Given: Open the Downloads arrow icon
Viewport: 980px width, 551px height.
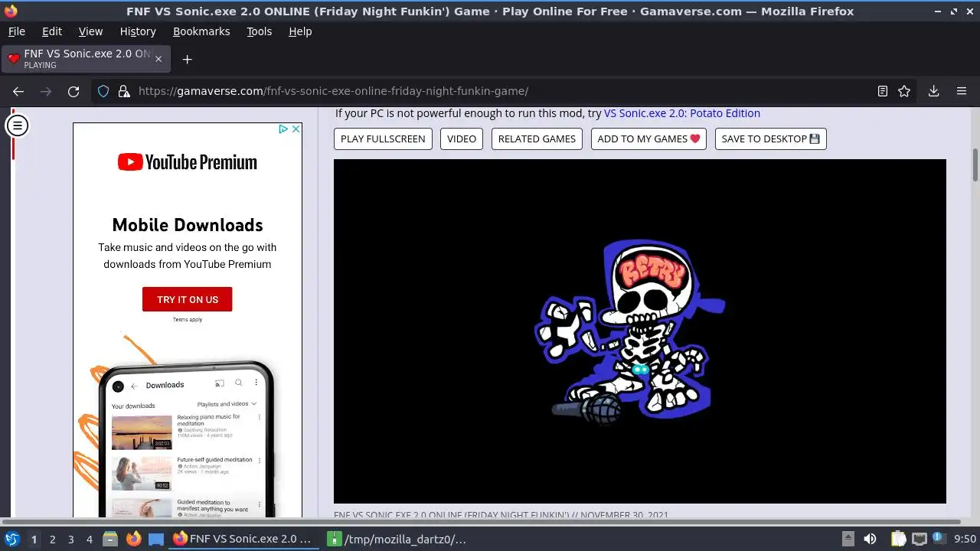Looking at the screenshot, I should [x=934, y=91].
